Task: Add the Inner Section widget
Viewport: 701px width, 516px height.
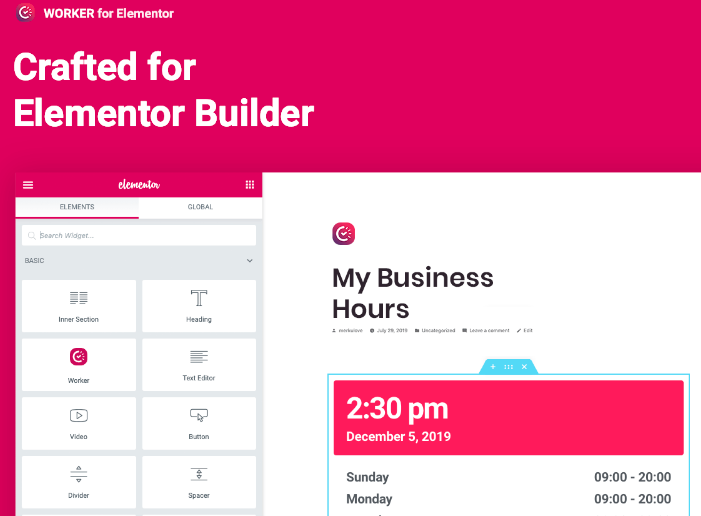Action: [78, 306]
